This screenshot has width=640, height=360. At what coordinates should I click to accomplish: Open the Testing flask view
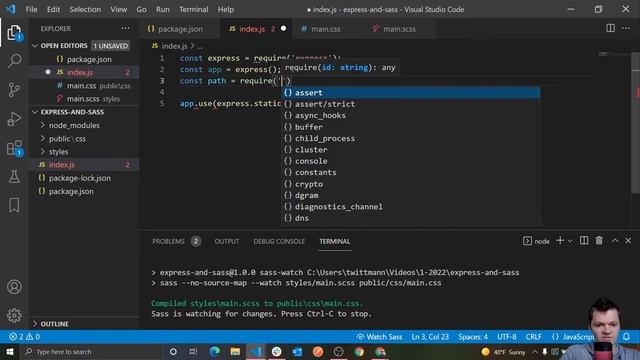click(14, 176)
